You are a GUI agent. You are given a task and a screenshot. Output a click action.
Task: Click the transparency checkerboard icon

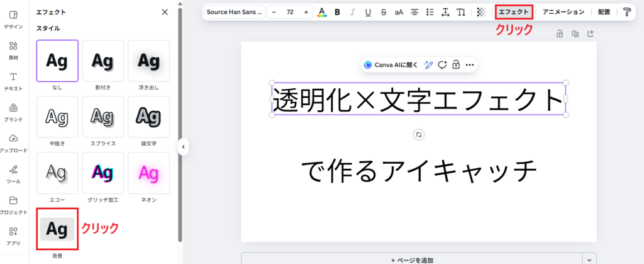coord(481,12)
